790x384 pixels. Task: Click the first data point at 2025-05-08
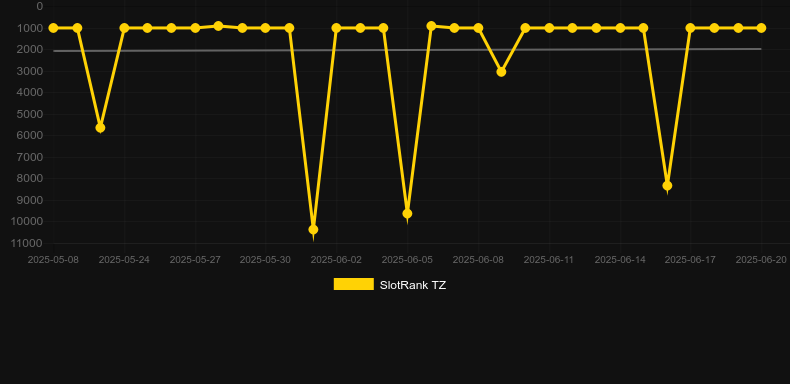click(x=53, y=28)
